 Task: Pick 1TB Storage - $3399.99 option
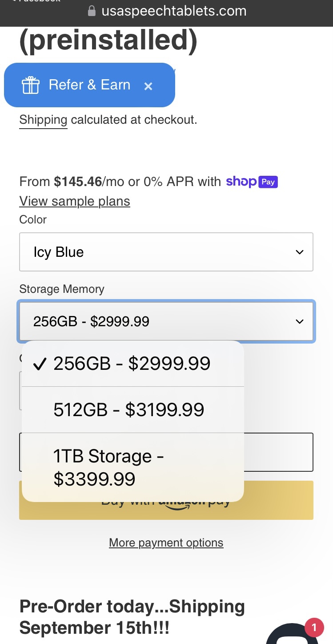109,467
